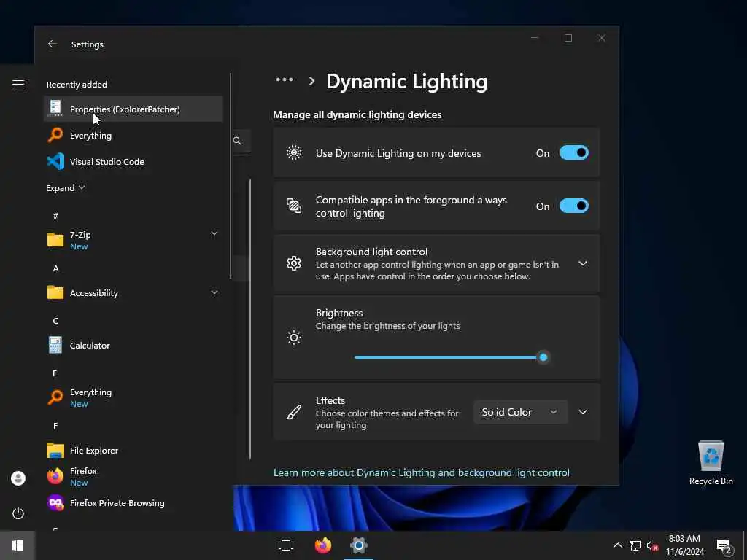Screen dimensions: 747x560
Task: Open Firefox Private Browsing
Action: click(x=133, y=503)
